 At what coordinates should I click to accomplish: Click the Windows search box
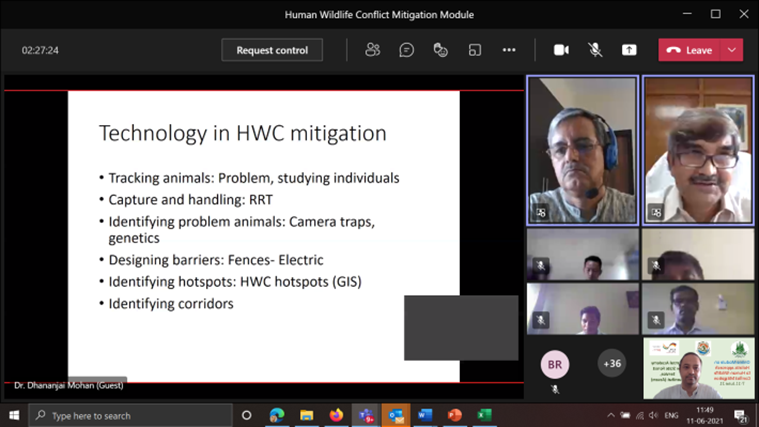[130, 415]
